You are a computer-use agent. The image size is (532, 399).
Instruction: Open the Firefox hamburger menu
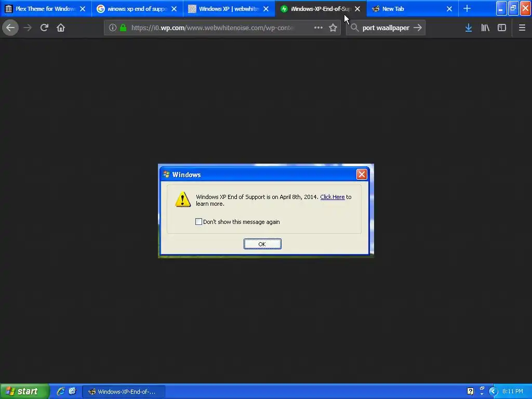[522, 28]
